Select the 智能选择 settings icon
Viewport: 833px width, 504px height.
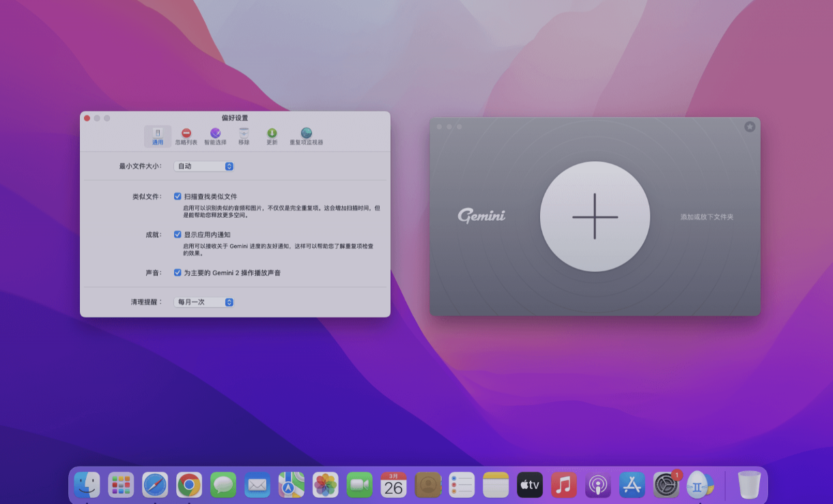pyautogui.click(x=215, y=135)
